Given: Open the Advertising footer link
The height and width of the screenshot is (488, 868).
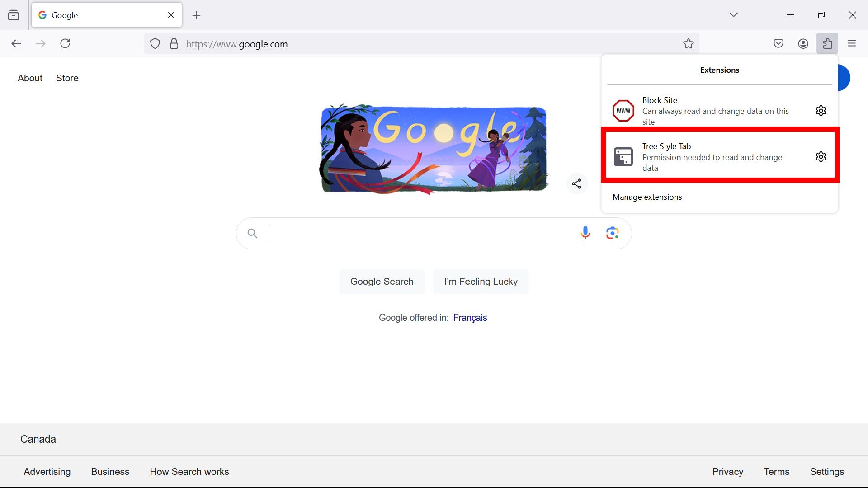Looking at the screenshot, I should coord(47,472).
